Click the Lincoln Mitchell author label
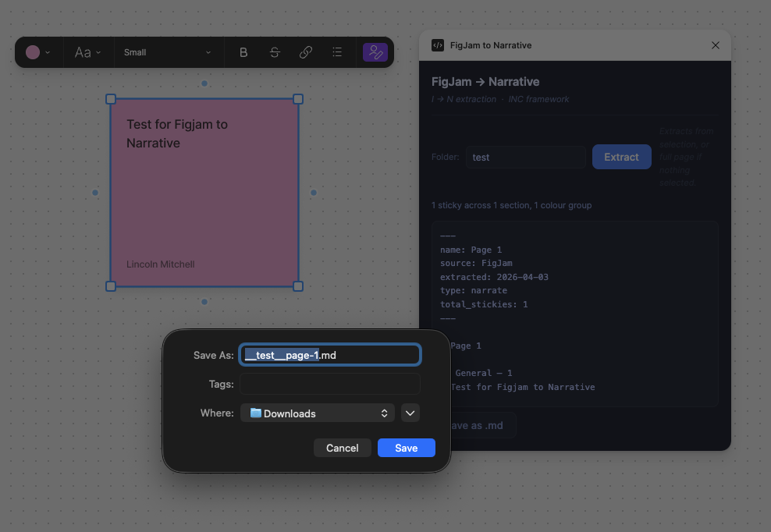This screenshot has height=532, width=771. click(160, 264)
